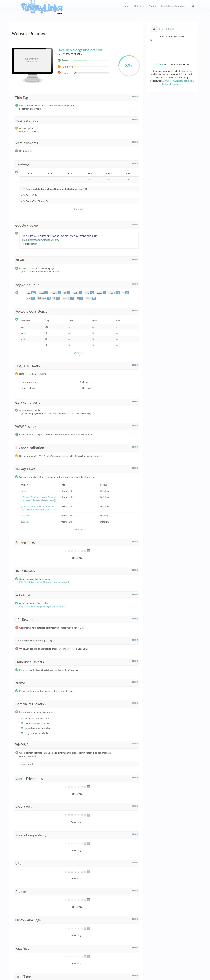Click the Headings green check icon
The width and height of the screenshot is (210, 980).
[17, 172]
